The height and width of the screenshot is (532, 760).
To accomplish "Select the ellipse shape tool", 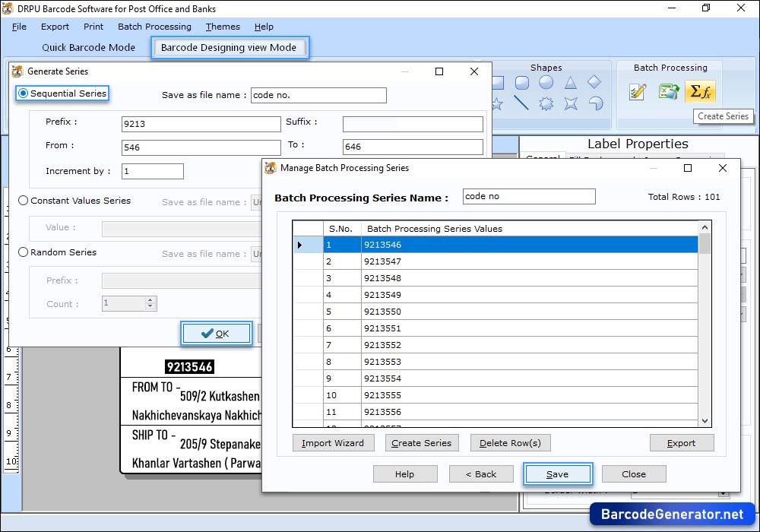I will (546, 83).
